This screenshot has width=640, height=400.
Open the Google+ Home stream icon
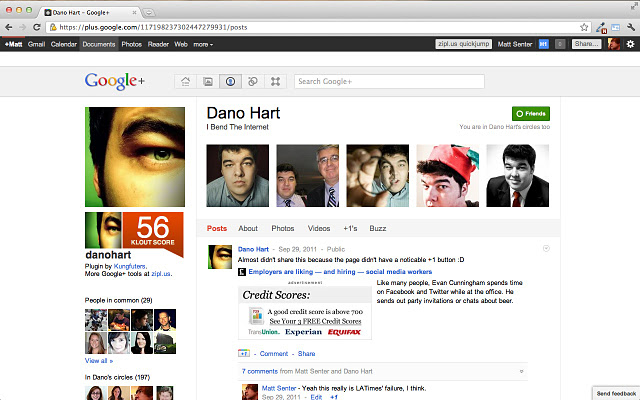[185, 81]
